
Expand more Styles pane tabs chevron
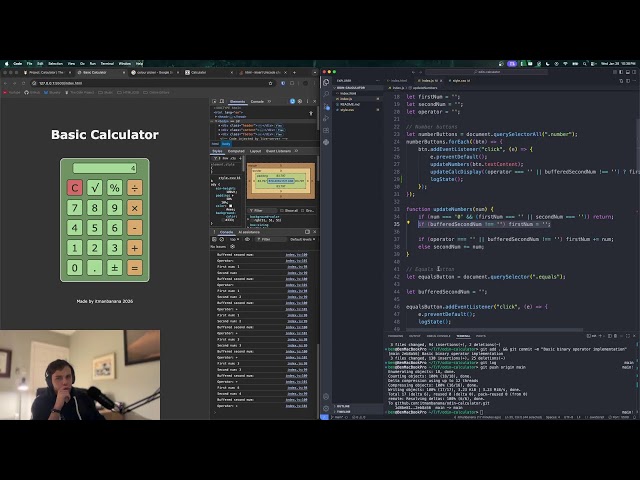(x=296, y=151)
